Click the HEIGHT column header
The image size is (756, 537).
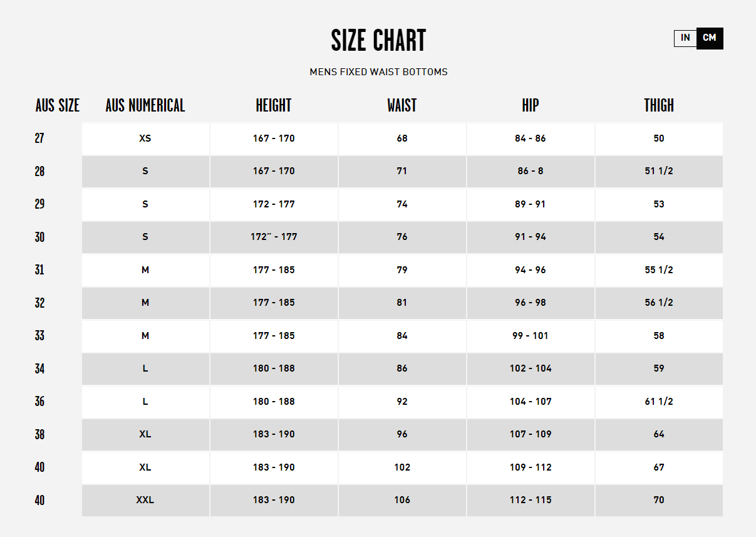[x=274, y=105]
